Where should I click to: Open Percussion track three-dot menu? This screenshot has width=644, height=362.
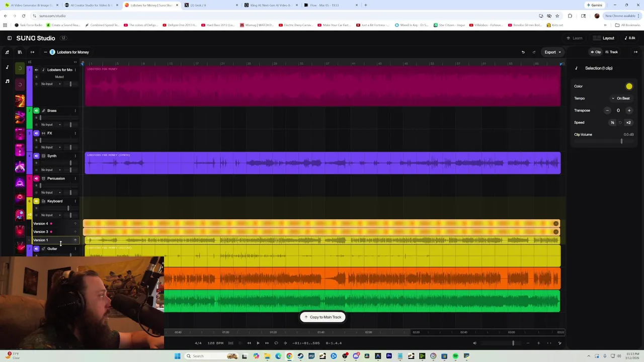coord(75,178)
